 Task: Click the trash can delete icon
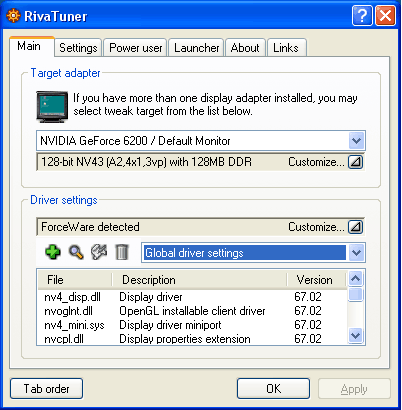[122, 252]
